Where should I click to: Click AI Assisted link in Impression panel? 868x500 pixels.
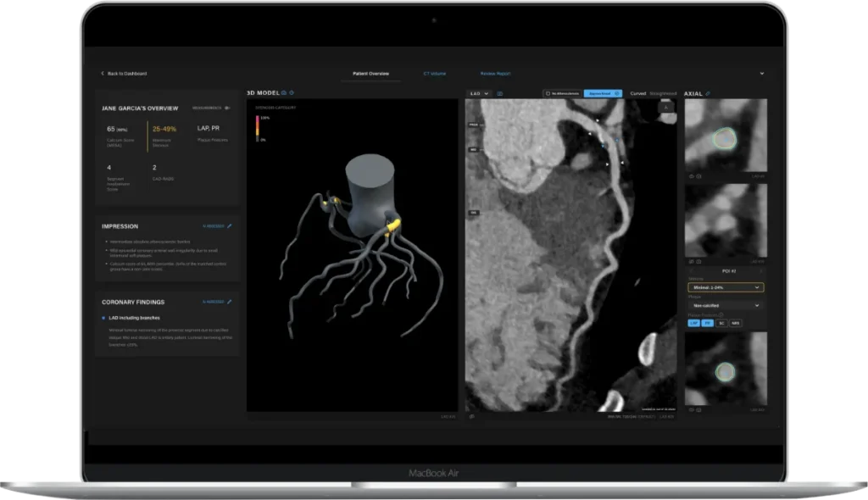coord(213,226)
